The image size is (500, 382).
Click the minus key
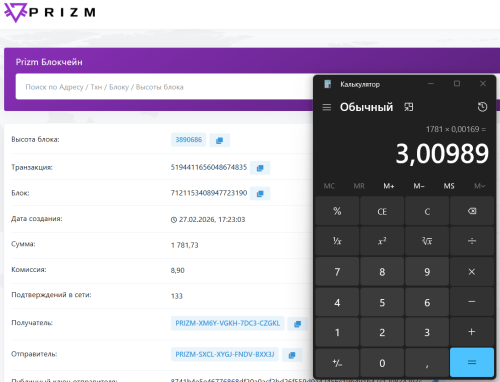[472, 302]
